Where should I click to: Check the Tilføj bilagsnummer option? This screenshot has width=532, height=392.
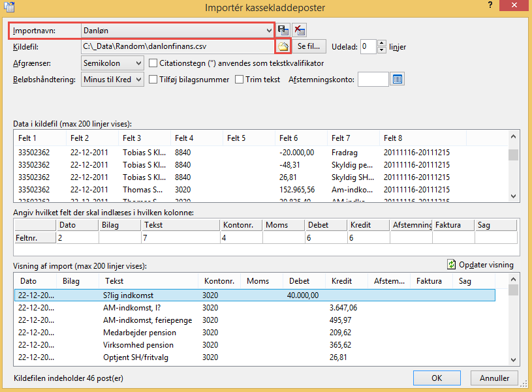[x=153, y=80]
